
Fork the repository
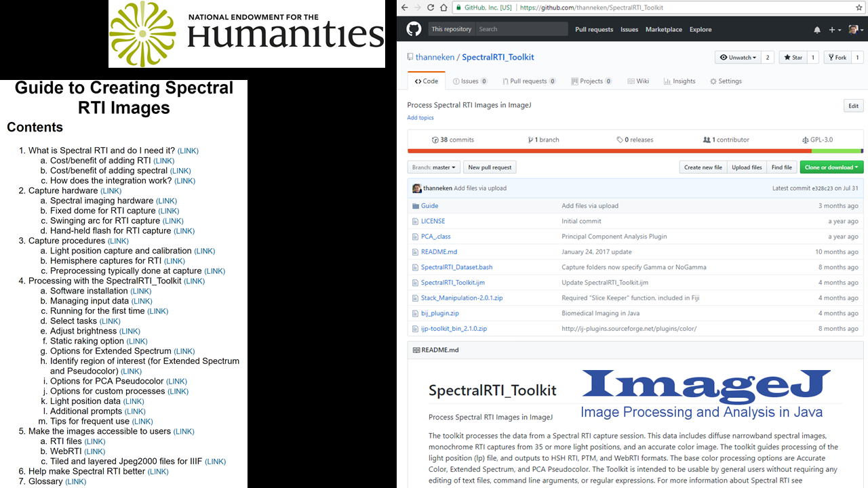pos(837,58)
